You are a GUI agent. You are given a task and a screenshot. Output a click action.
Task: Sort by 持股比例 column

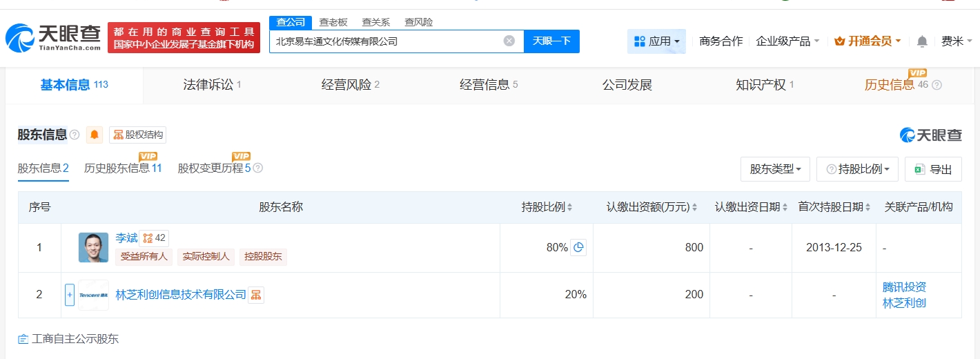point(570,207)
